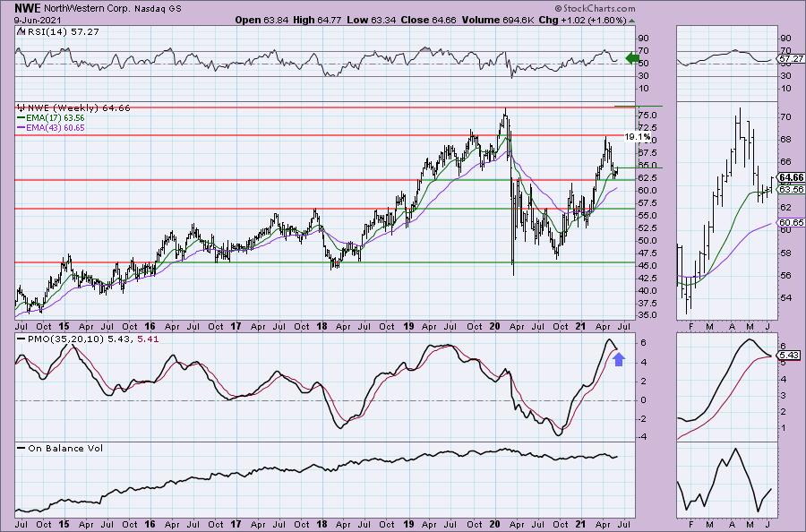The width and height of the screenshot is (806, 532).
Task: Select the EMA(17) 63.56 legend text
Action: 56,117
